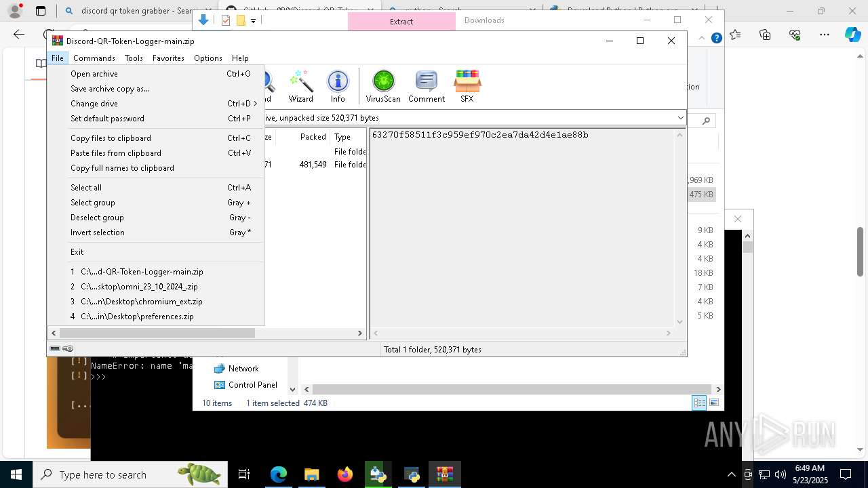Open the Edge Copilot icon
The height and width of the screenshot is (488, 868).
(x=852, y=35)
